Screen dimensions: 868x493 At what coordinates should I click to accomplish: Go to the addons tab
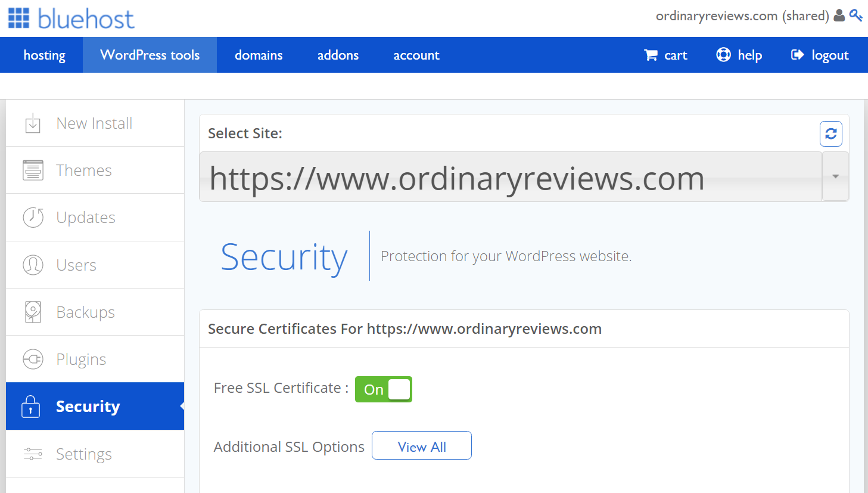tap(338, 55)
